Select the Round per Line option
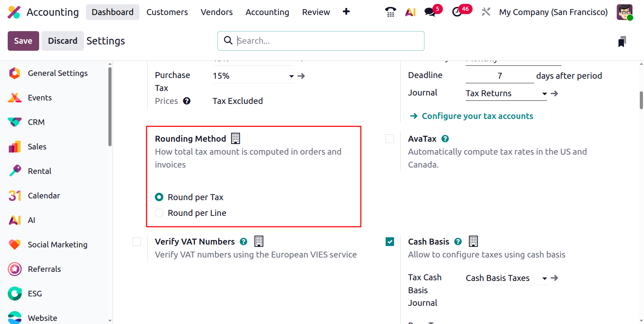Image resolution: width=644 pixels, height=324 pixels. [159, 213]
